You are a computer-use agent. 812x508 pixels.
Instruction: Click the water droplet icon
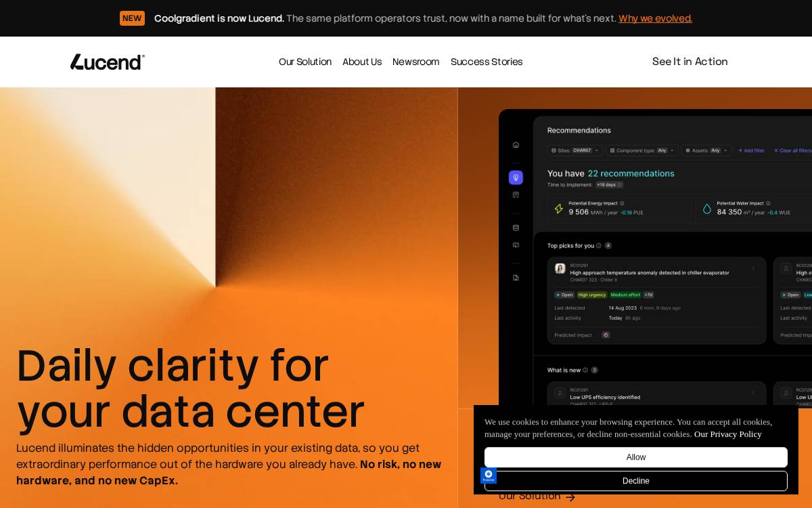click(707, 209)
